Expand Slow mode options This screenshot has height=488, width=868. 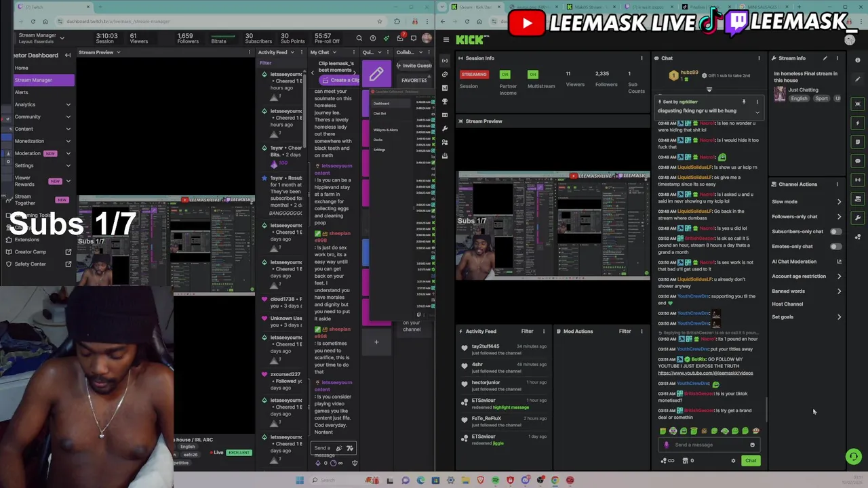(x=839, y=202)
